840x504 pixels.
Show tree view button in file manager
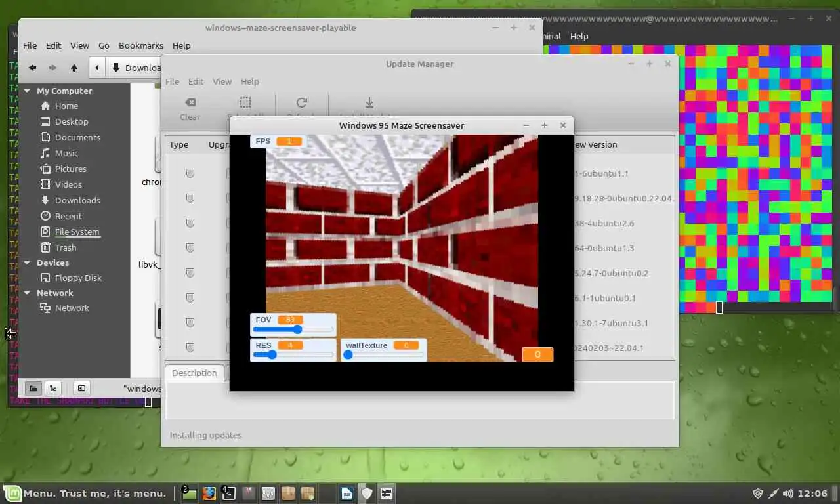coord(53,388)
